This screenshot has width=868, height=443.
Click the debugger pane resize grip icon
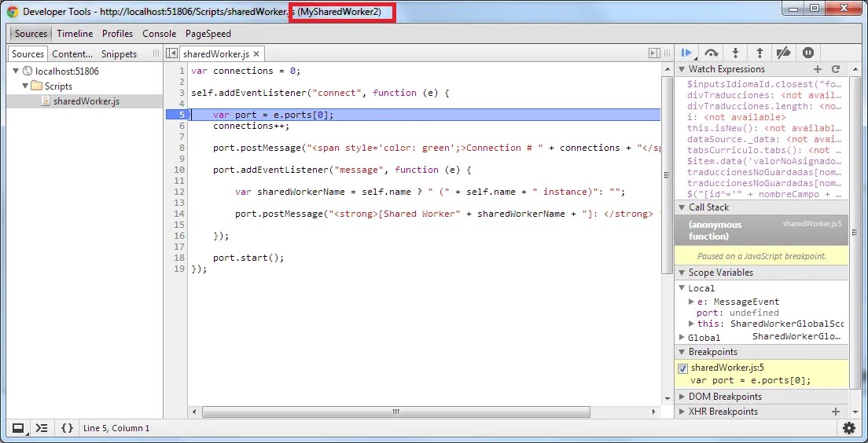668,53
